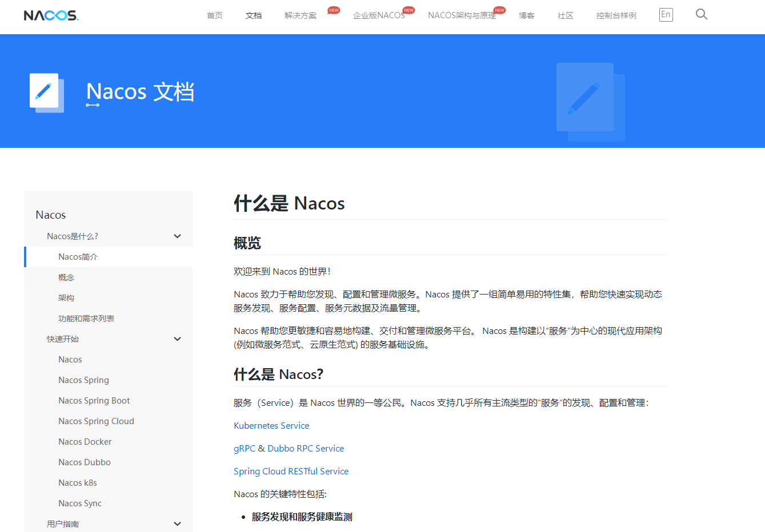Screen dimensions: 765x532
Task: Click the Nacos 的关键特性包括 text
Action: point(280,494)
